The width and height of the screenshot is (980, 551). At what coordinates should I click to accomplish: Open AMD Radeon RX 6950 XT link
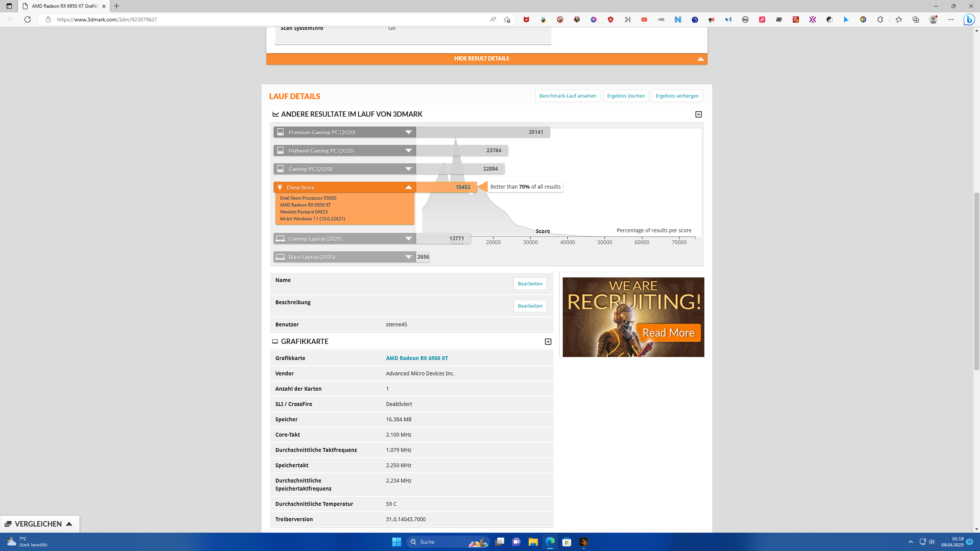pyautogui.click(x=416, y=358)
